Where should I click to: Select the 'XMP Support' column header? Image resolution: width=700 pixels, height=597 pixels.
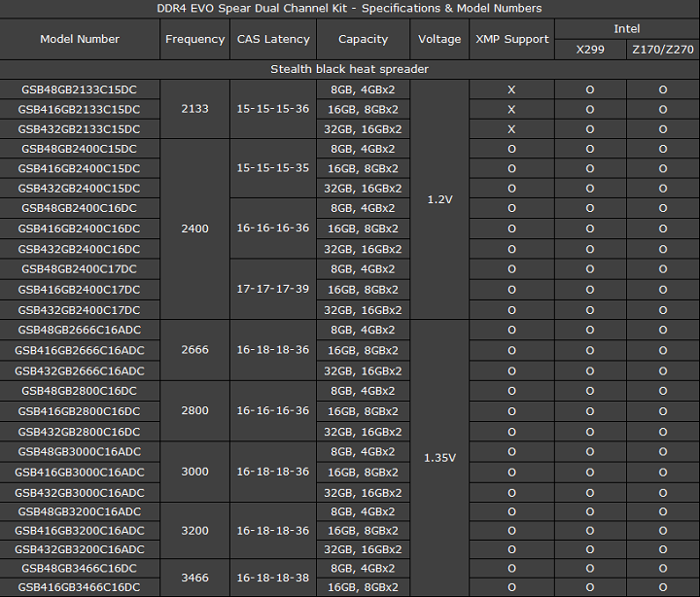[x=512, y=39]
